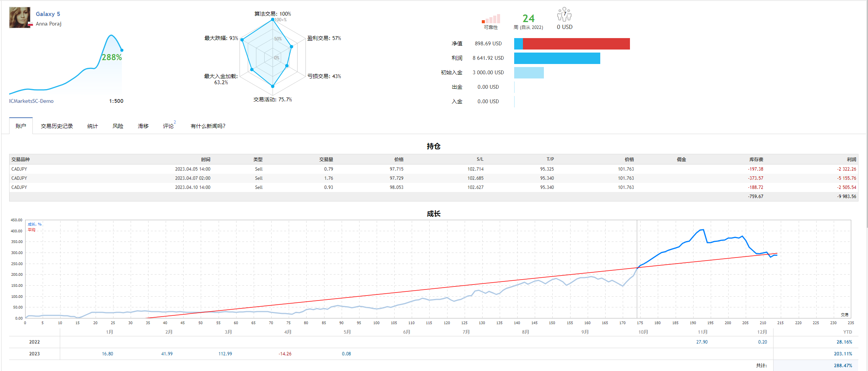Click the 8 641.92 USD profit value
868x371 pixels.
pos(488,58)
